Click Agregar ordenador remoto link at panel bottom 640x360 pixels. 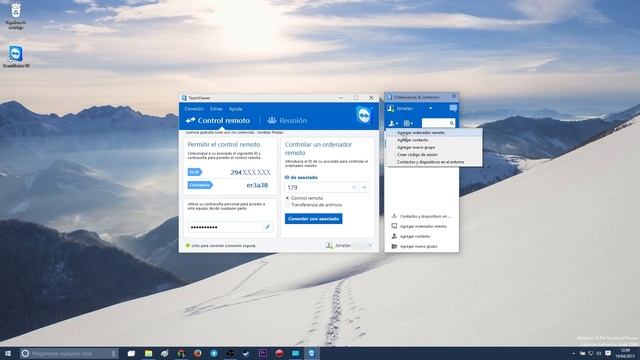click(423, 226)
